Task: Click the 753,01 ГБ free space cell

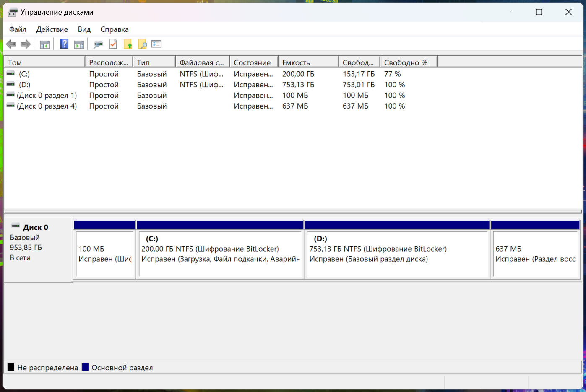Action: (359, 85)
